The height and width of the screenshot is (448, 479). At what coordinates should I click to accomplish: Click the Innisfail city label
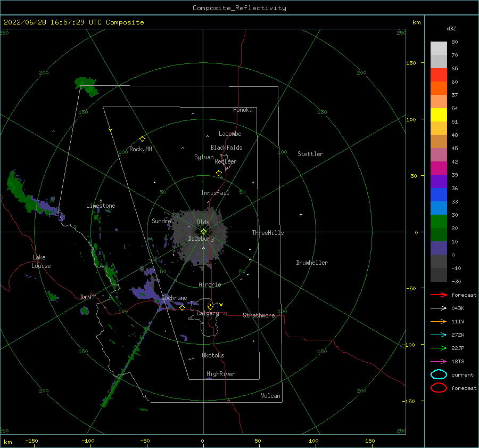point(215,193)
